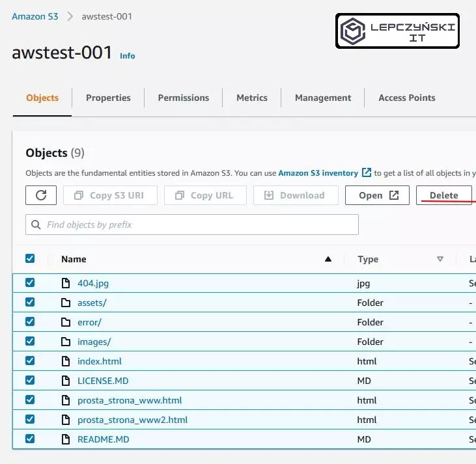Open the Access Points tab
The image size is (476, 464).
click(x=407, y=98)
